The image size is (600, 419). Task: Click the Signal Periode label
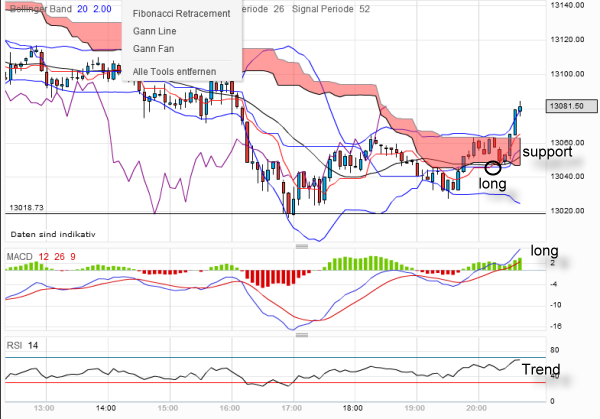coord(323,9)
